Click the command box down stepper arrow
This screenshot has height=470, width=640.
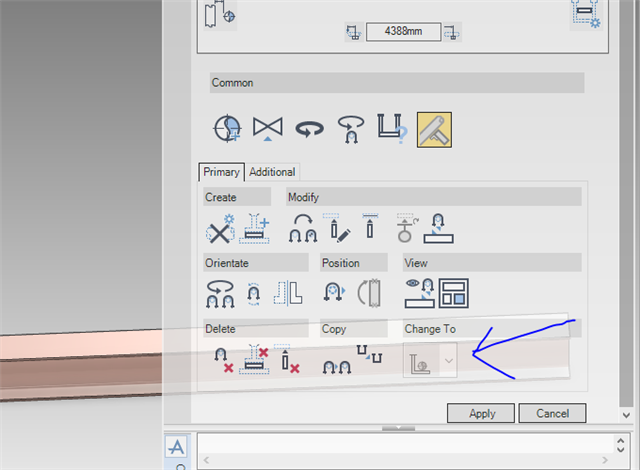pos(620,449)
